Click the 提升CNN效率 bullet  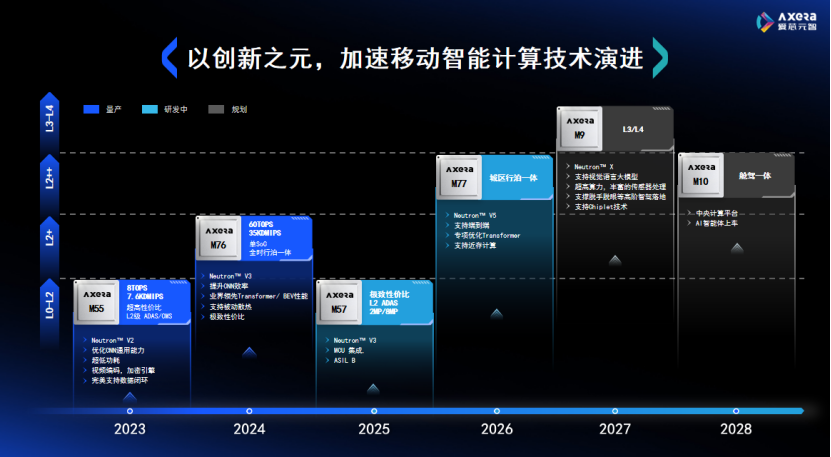click(x=228, y=286)
